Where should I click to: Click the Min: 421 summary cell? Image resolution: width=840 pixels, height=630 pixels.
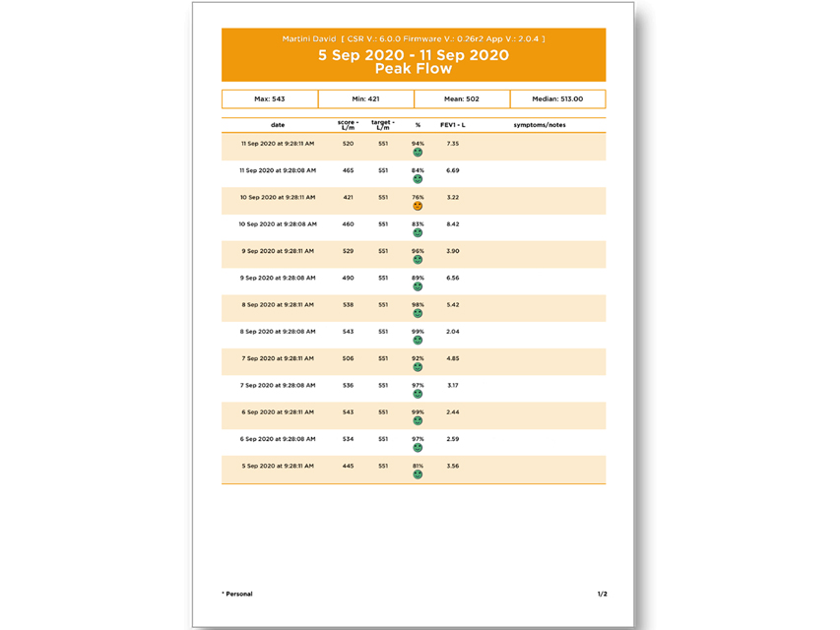[365, 99]
